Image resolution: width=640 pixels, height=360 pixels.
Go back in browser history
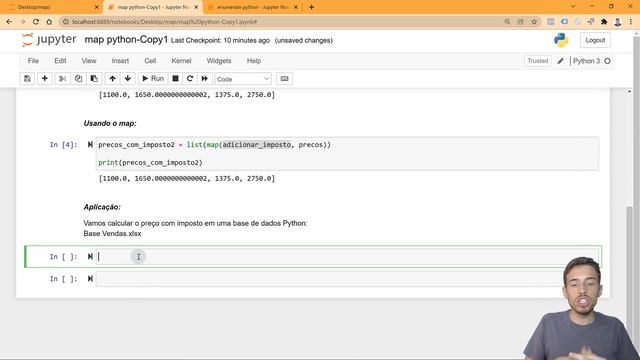click(x=9, y=22)
